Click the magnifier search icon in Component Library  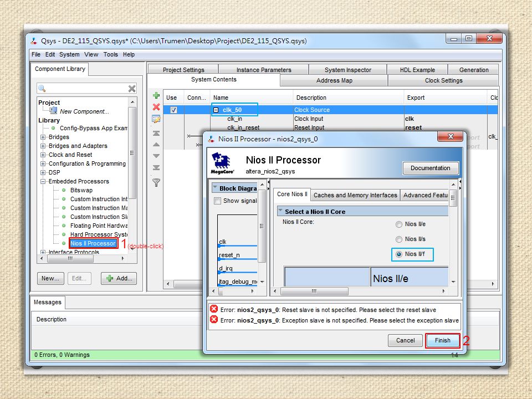click(42, 89)
